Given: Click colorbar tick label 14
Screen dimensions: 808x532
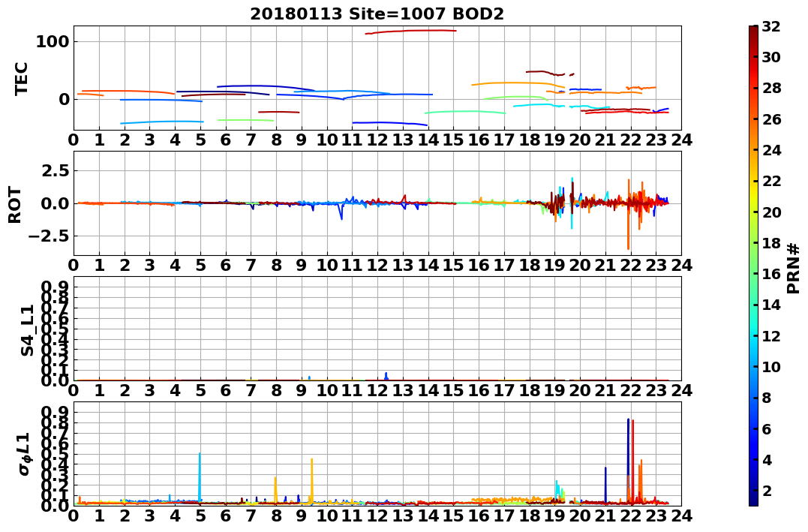Looking at the screenshot, I should pos(771,305).
